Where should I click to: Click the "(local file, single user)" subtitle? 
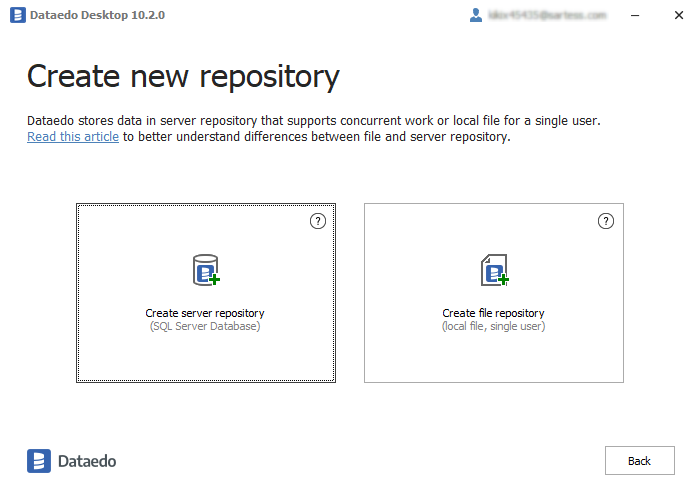pyautogui.click(x=493, y=326)
